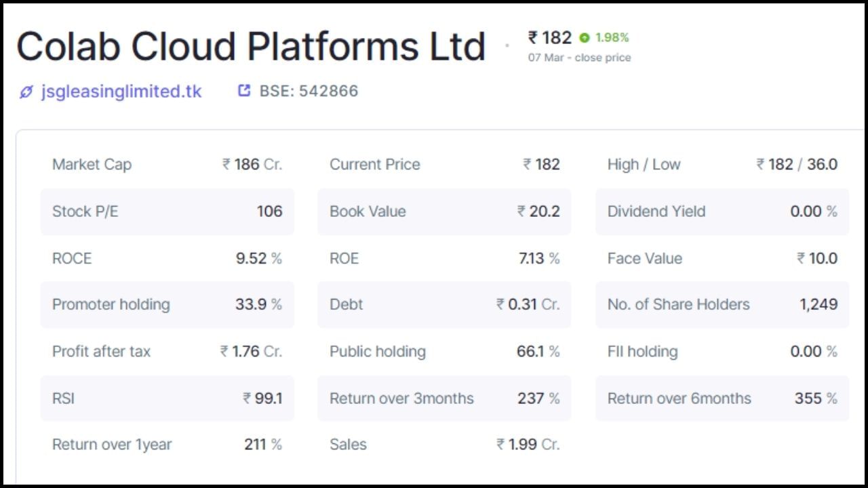Click the green up-arrow price change icon
Screen dimensions: 868x488
point(585,38)
